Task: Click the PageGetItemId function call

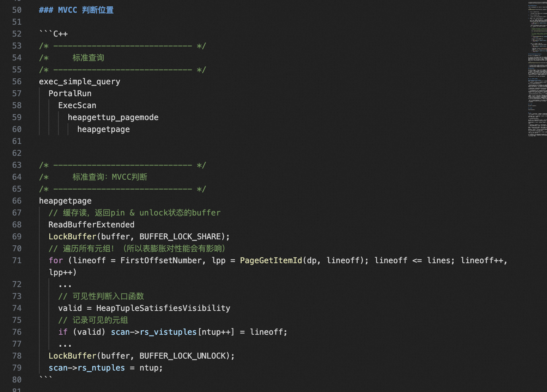Action: pos(271,260)
